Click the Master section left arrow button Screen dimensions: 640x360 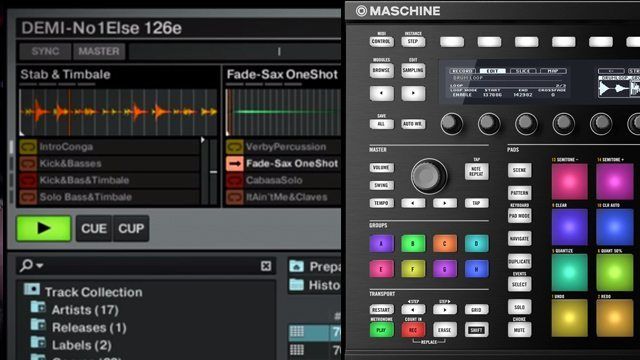(413, 203)
